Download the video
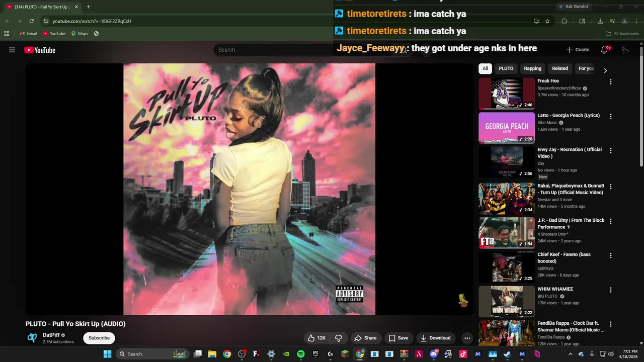644x362 pixels. [x=435, y=338]
